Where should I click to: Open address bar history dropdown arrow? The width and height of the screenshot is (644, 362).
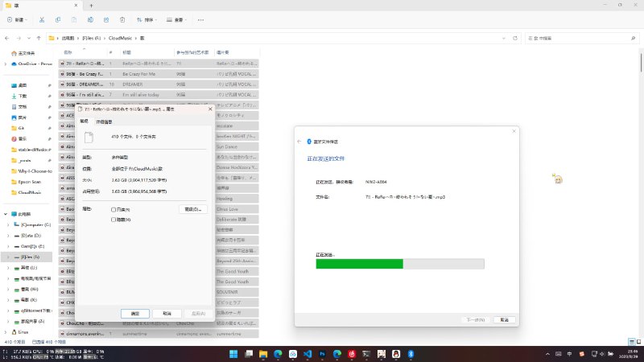coord(504,38)
